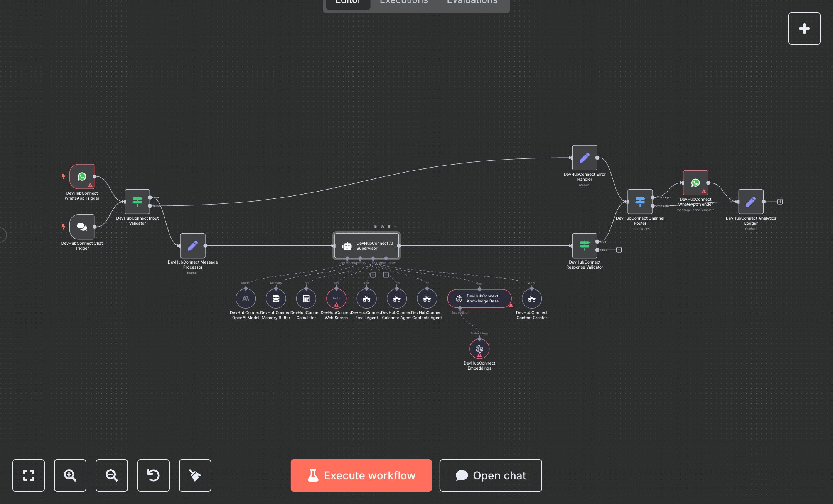Screen dimensions: 833x504
Task: Click the Open chat button
Action: pyautogui.click(x=491, y=475)
